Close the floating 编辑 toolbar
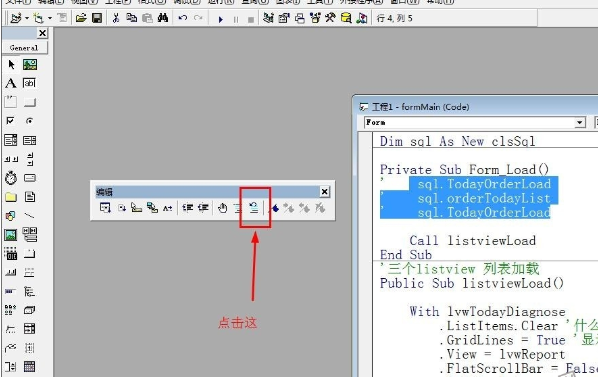Viewport: 598px width, 377px height. pyautogui.click(x=324, y=191)
